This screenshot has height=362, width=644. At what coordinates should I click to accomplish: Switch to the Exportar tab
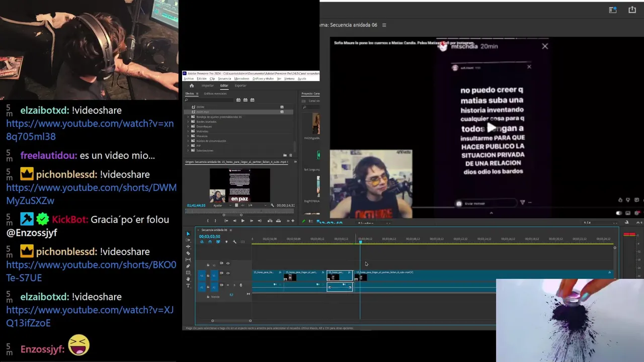coord(240,85)
